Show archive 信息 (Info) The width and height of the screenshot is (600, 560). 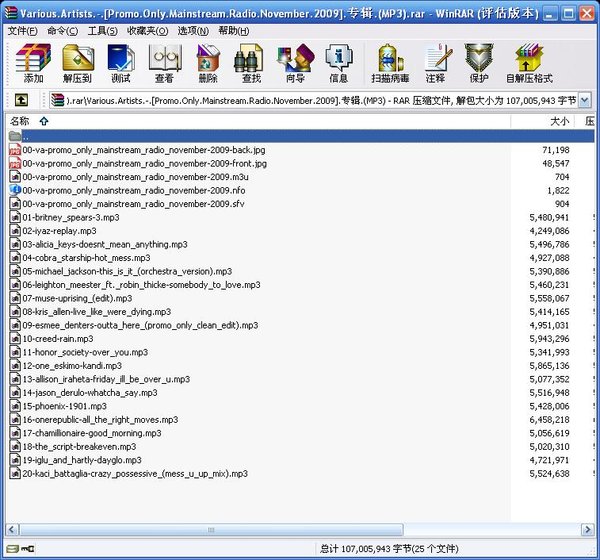pyautogui.click(x=339, y=63)
